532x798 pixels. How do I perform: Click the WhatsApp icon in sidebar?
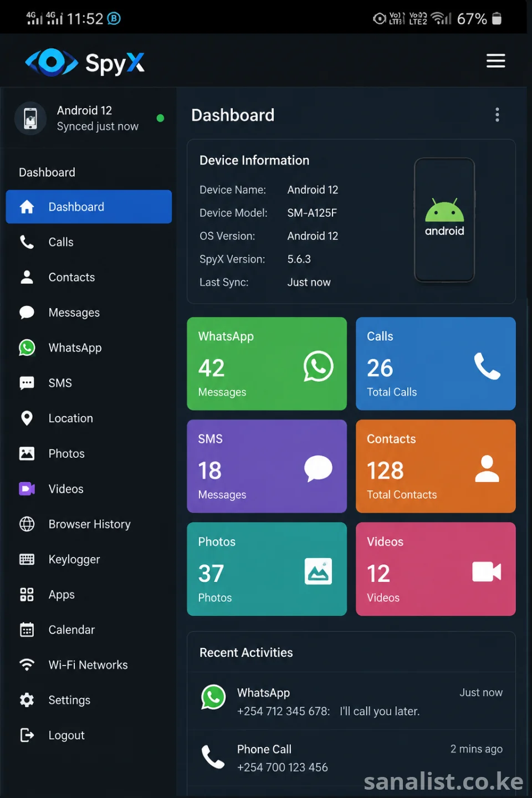(27, 347)
